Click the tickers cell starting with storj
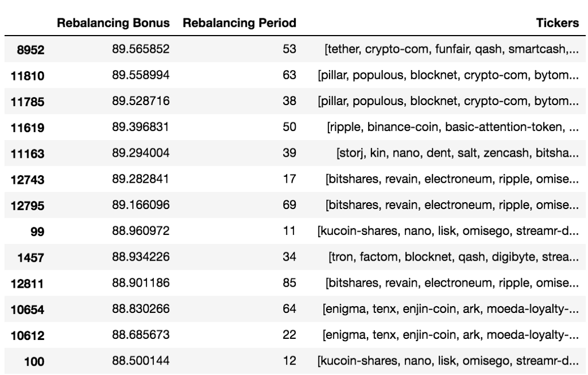588x375 pixels. 457,152
